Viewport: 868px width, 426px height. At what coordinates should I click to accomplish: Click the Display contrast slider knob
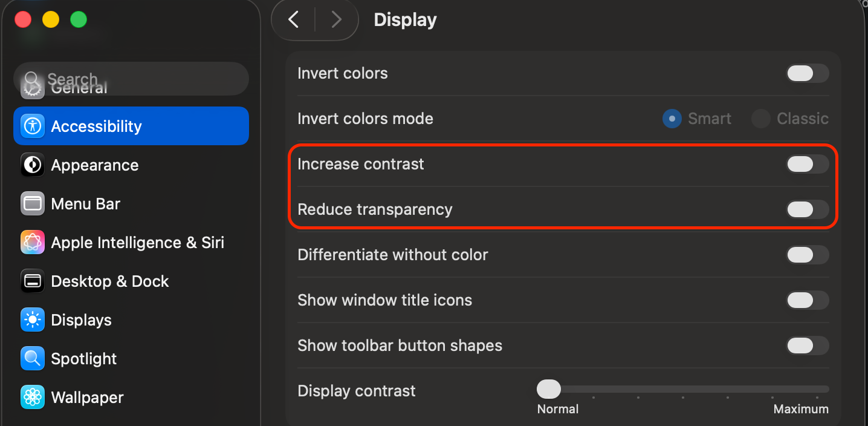pyautogui.click(x=549, y=388)
